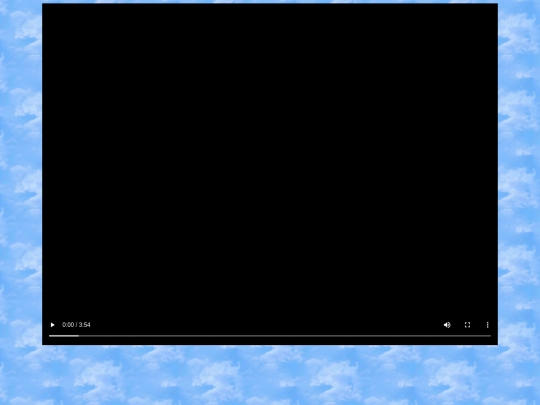Seek along the video progress bar
The width and height of the screenshot is (540, 405).
pos(270,336)
